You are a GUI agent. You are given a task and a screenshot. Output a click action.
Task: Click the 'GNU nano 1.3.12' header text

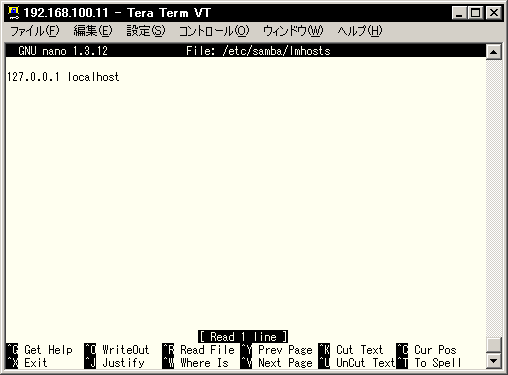click(x=63, y=51)
